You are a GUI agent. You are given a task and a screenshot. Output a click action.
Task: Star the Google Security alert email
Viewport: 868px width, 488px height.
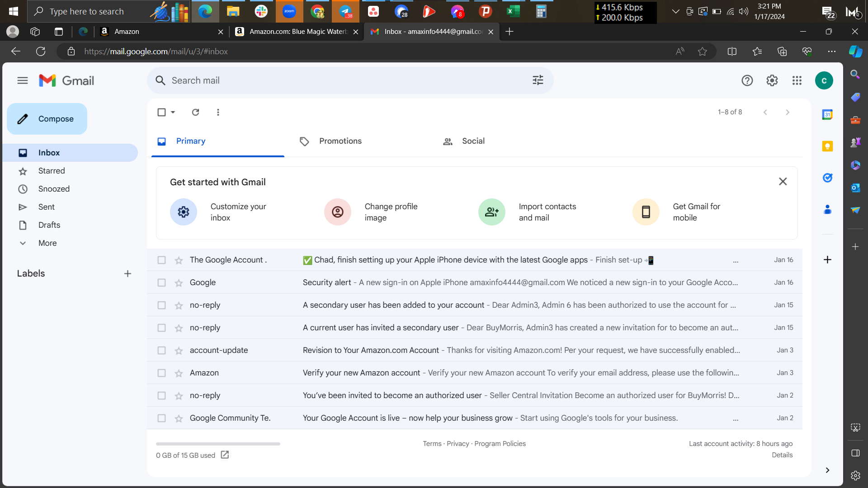179,283
